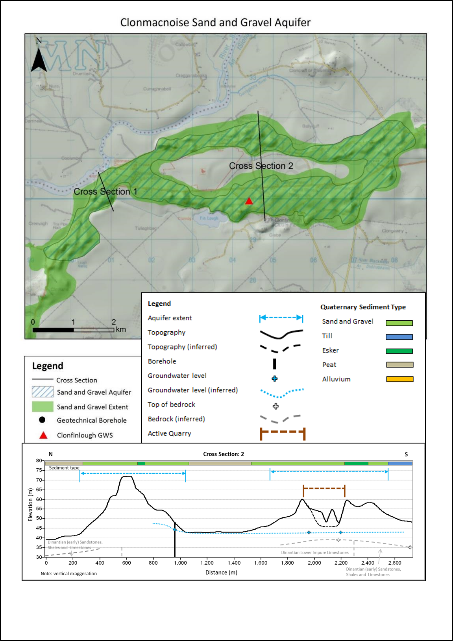
Task: Click the borehole vertical line in the chart
Action: (175, 539)
